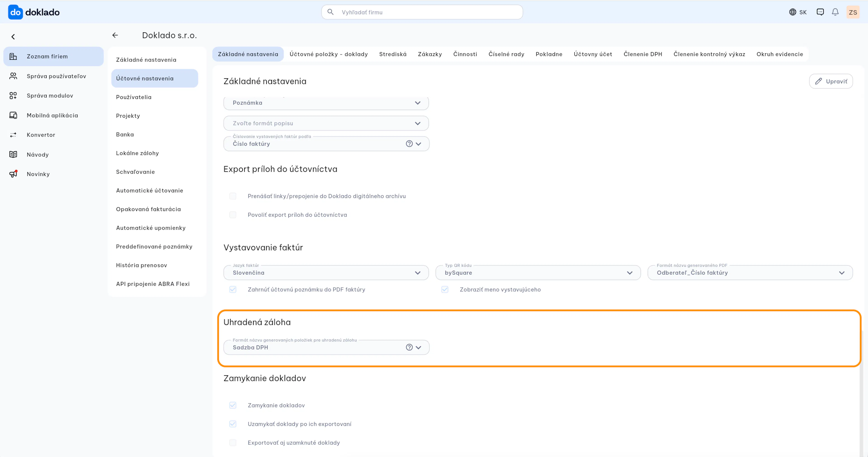The width and height of the screenshot is (868, 457).
Task: Switch to the Okruh evidencie tab
Action: coord(780,54)
